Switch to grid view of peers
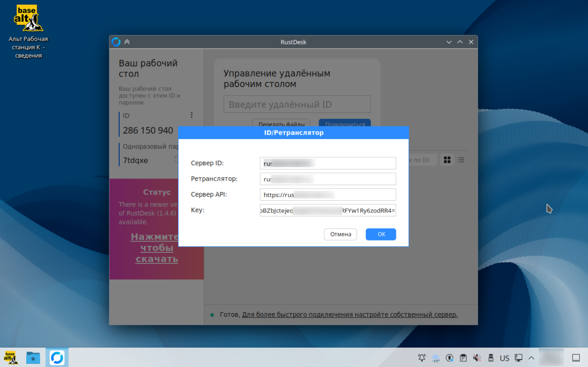588x367 pixels. click(x=447, y=160)
